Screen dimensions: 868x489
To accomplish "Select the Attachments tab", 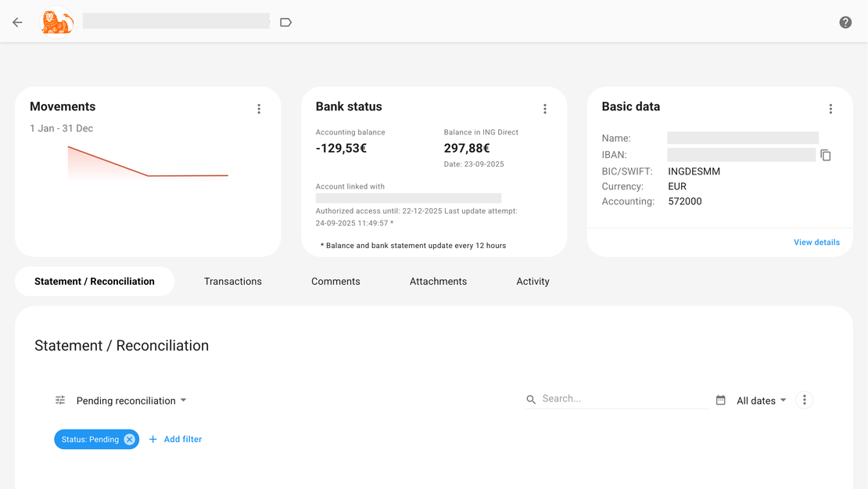I will point(438,282).
